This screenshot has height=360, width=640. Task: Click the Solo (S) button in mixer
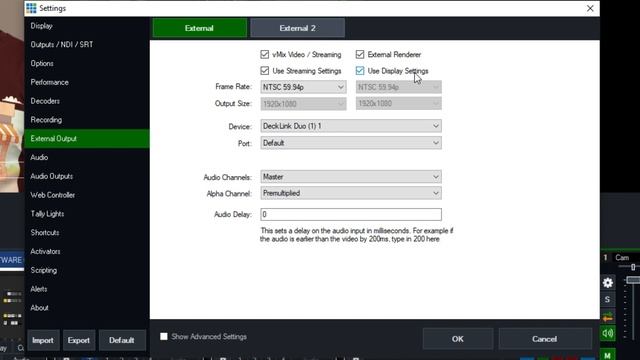click(607, 300)
